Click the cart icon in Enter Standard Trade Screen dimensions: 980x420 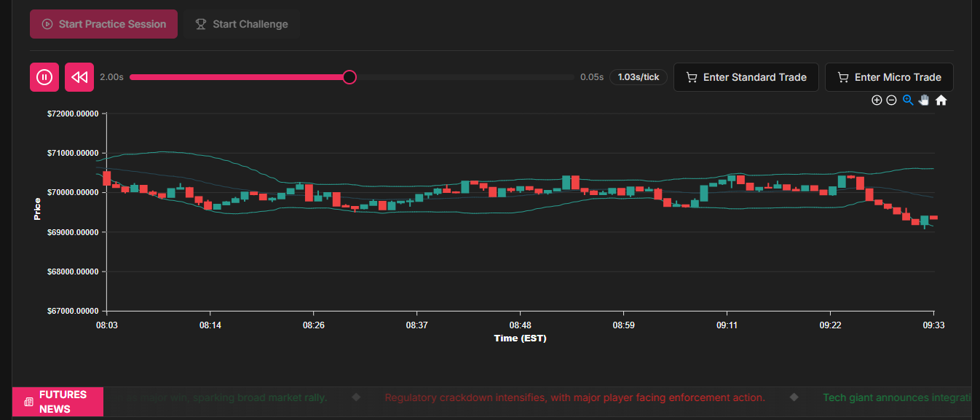click(692, 77)
